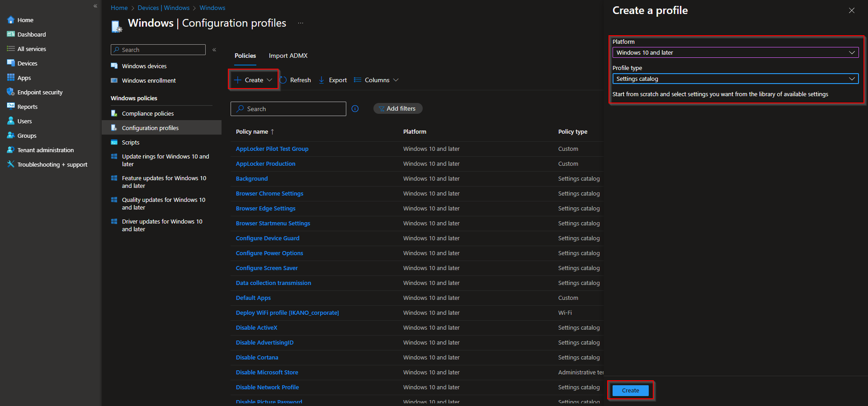Screen dimensions: 868x406
Task: Switch to the Policies tab
Action: pos(245,56)
